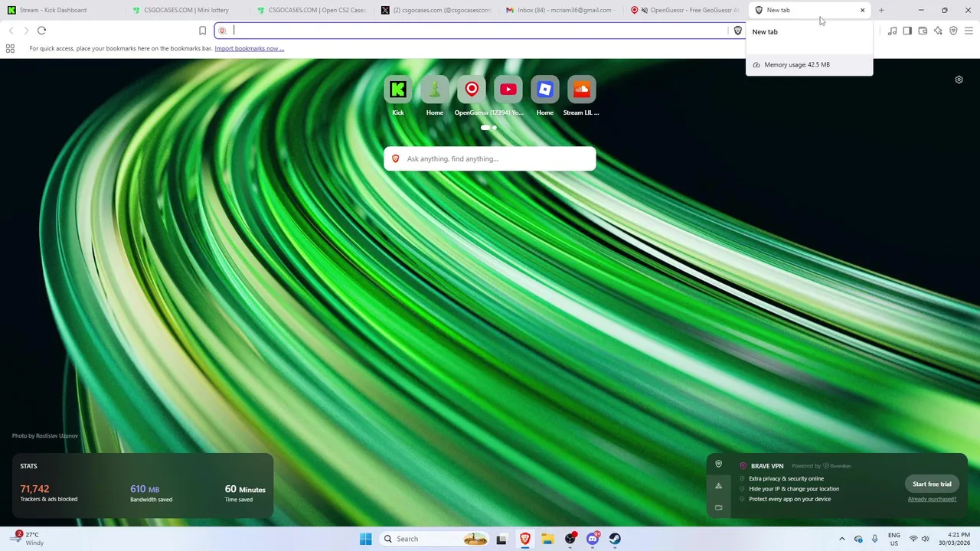Viewport: 980px width, 551px height.
Task: Open OBS Studio from the taskbar
Action: [570, 539]
